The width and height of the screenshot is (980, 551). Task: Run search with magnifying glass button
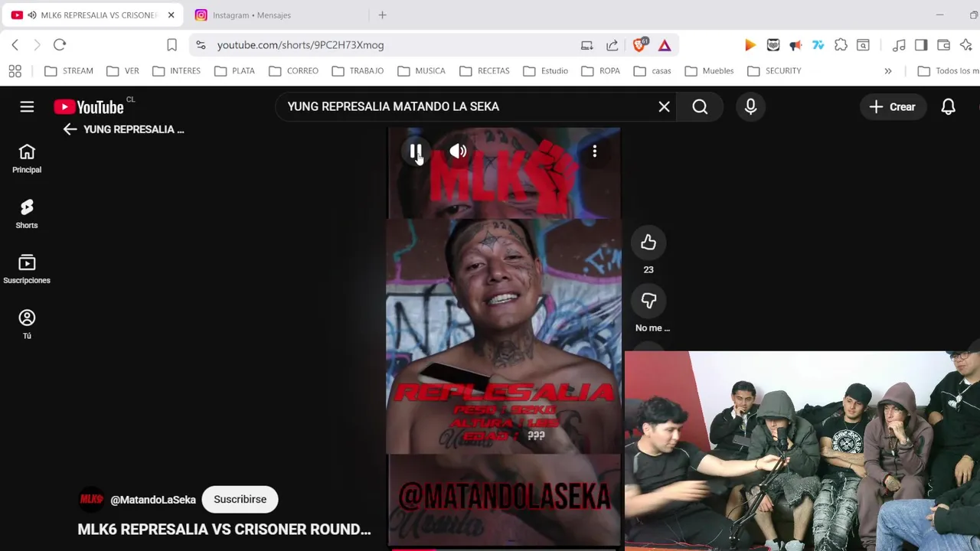pyautogui.click(x=700, y=106)
